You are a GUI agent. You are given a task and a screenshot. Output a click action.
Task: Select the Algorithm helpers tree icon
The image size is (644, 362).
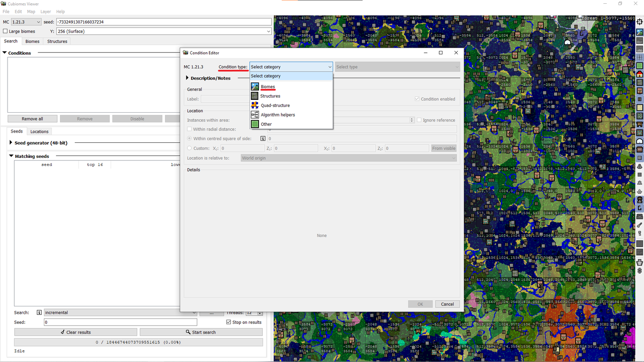click(x=255, y=115)
